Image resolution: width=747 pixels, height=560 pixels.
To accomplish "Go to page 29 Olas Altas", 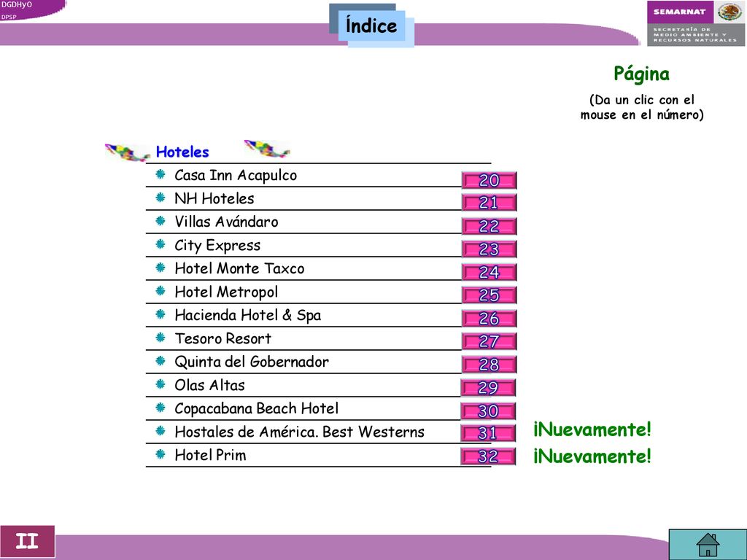I will pos(488,388).
